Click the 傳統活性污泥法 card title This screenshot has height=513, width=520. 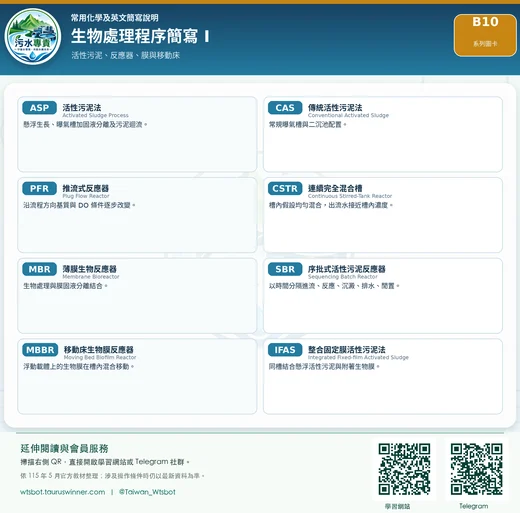click(x=335, y=107)
